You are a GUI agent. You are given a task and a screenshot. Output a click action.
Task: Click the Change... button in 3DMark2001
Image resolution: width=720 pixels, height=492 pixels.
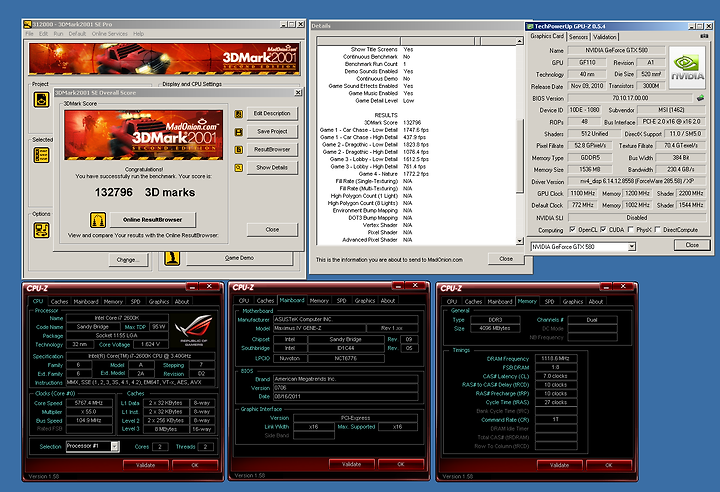tap(130, 260)
